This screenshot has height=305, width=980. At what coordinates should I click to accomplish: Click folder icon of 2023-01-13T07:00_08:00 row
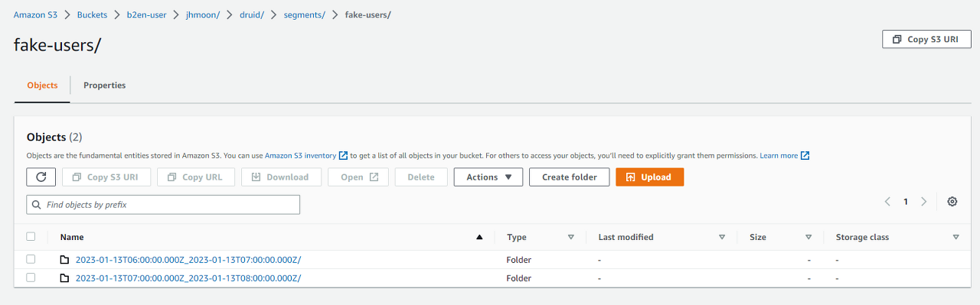pos(65,278)
